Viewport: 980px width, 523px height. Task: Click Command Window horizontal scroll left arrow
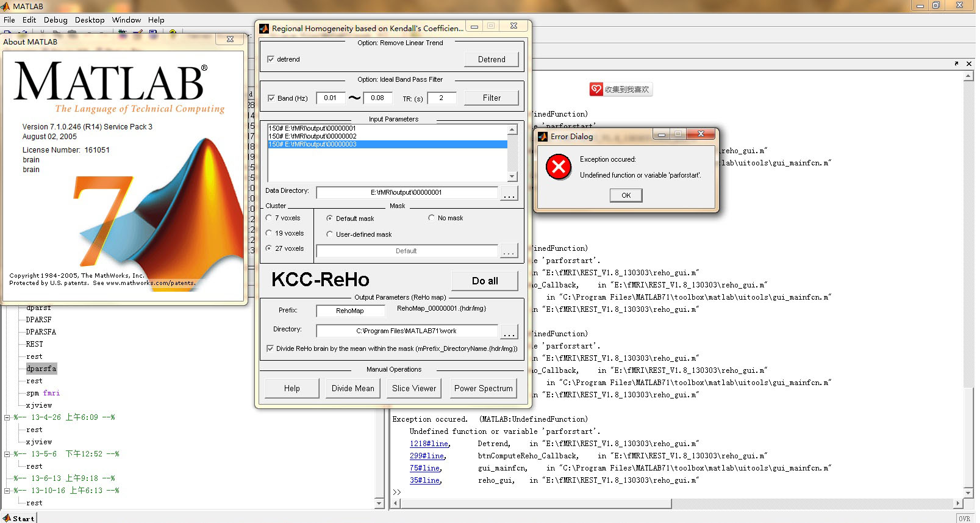point(396,503)
